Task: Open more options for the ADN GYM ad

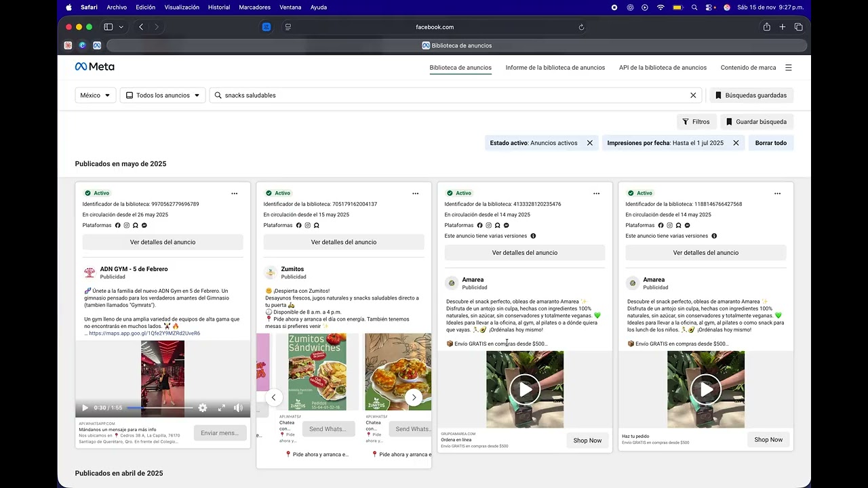Action: [235, 193]
